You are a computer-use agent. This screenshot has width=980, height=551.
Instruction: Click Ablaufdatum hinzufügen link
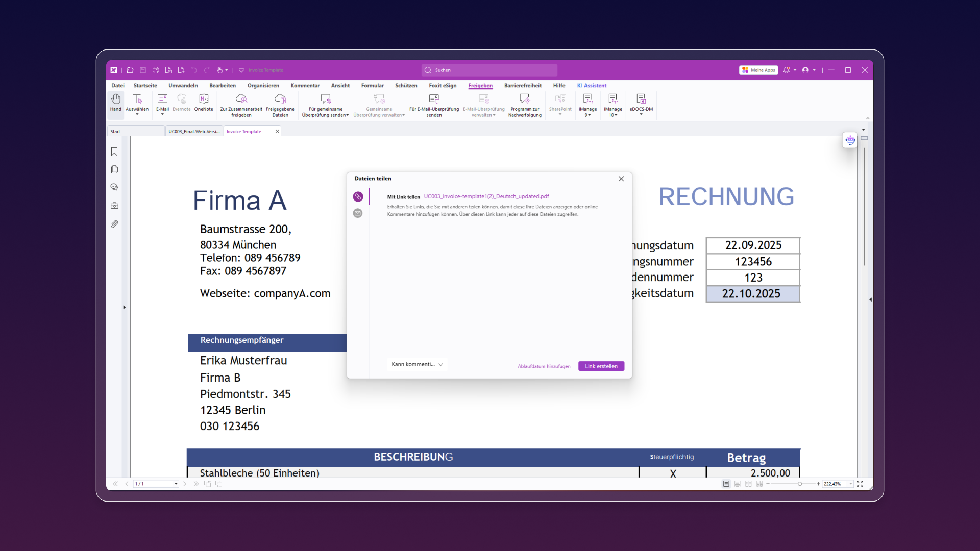tap(544, 366)
